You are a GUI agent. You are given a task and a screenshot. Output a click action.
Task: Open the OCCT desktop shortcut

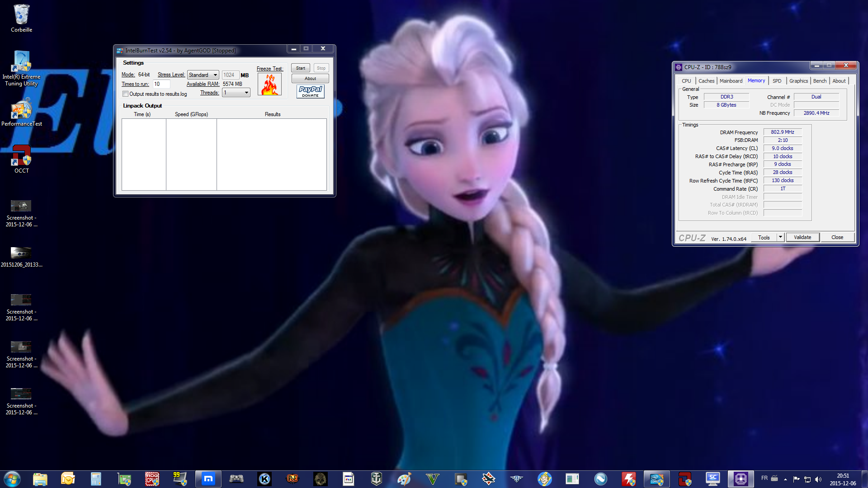pos(21,159)
